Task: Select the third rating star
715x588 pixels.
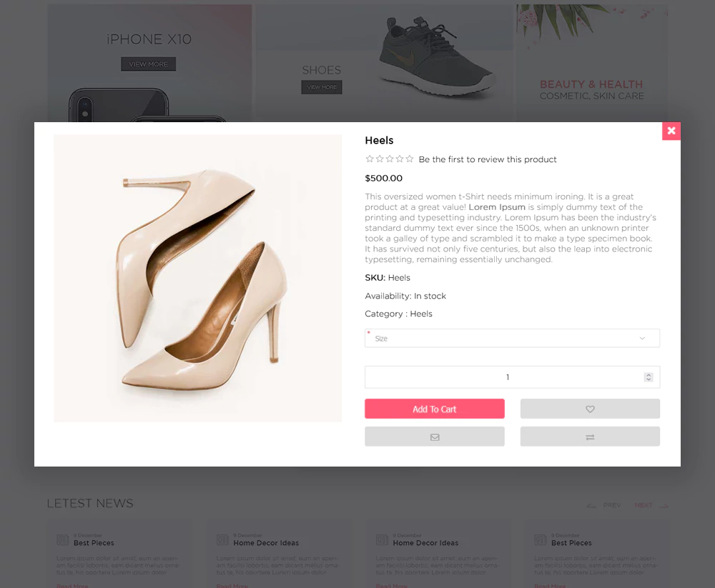Action: (x=390, y=159)
